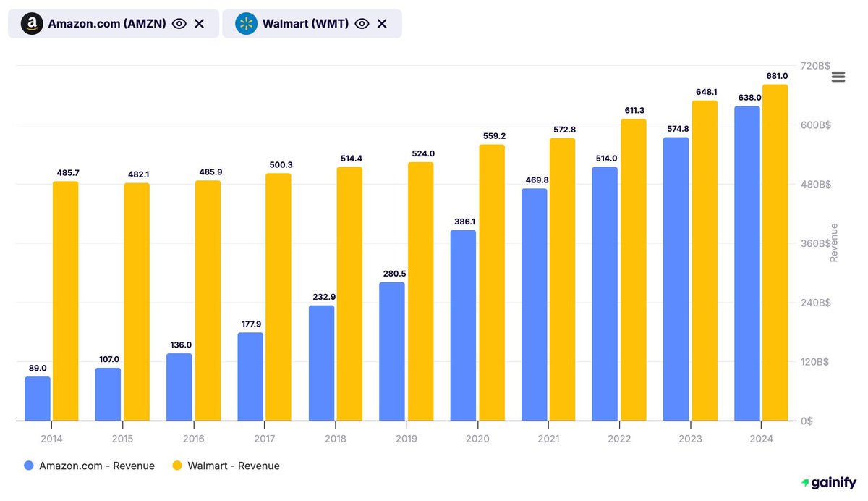Click Walmart's 2024 yellow bar

(775, 252)
